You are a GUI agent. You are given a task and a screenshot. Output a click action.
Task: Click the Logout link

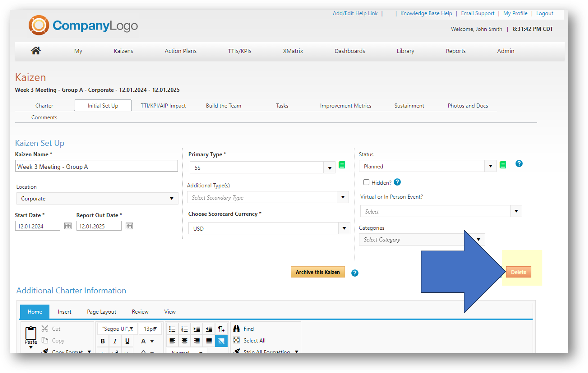pos(545,13)
